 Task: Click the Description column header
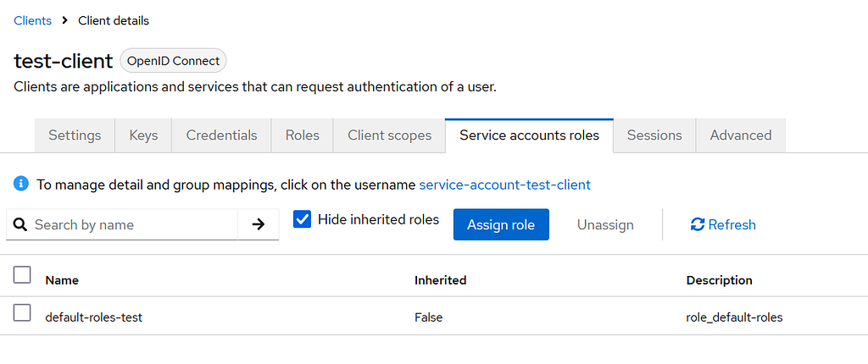(x=719, y=280)
